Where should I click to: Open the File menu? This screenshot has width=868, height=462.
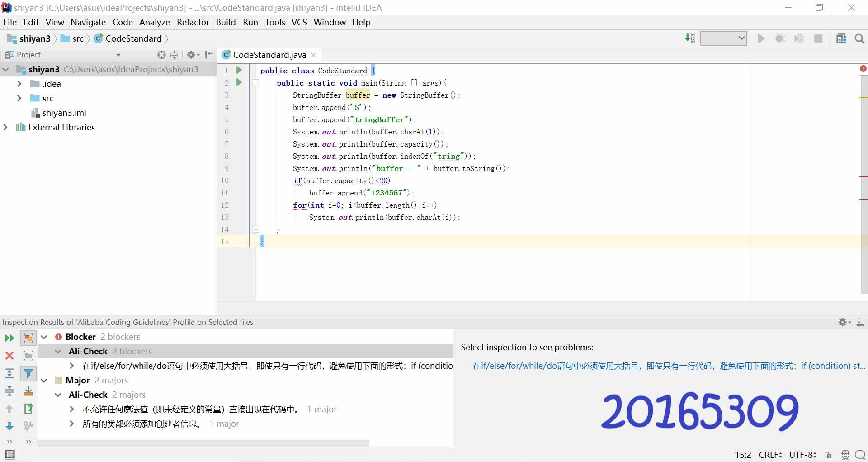click(9, 22)
